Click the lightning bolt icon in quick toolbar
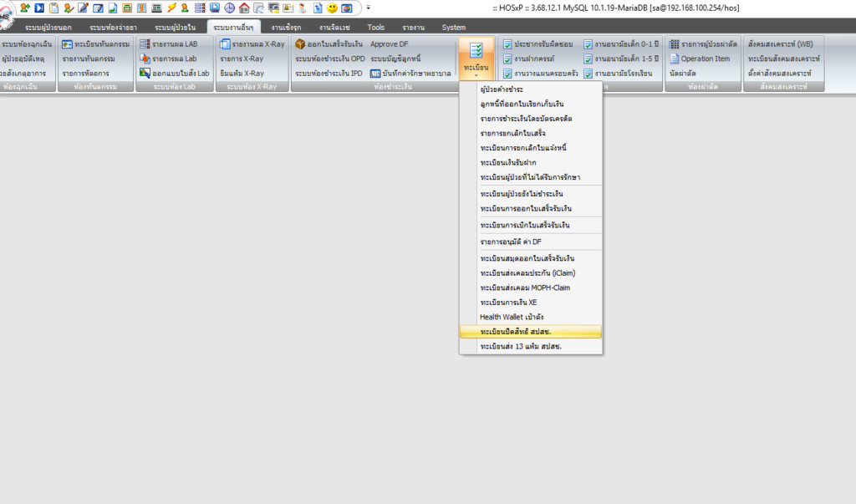 [171, 8]
